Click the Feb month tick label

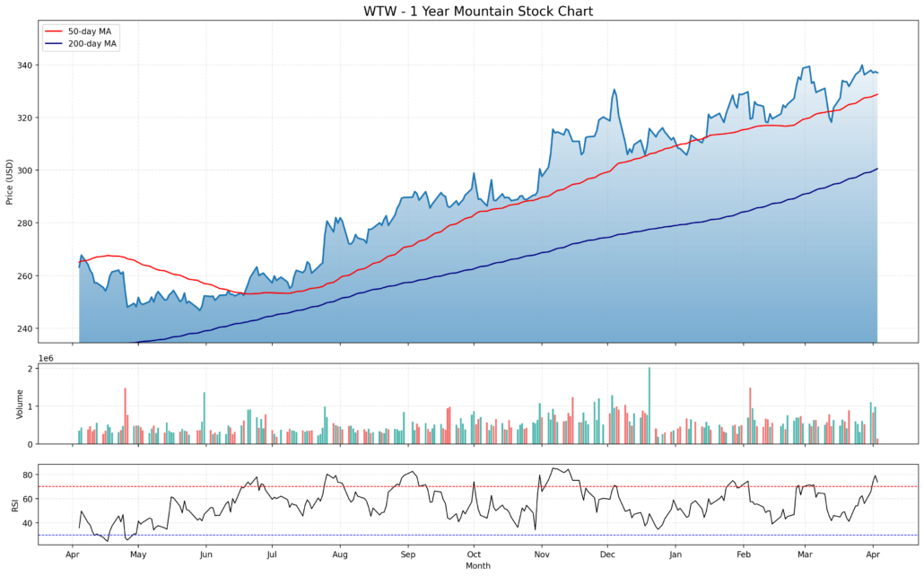(x=744, y=554)
